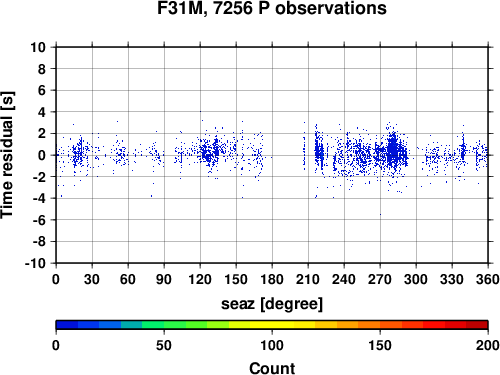Click the isolated outlier point near -5.5 seconds

(x=380, y=214)
